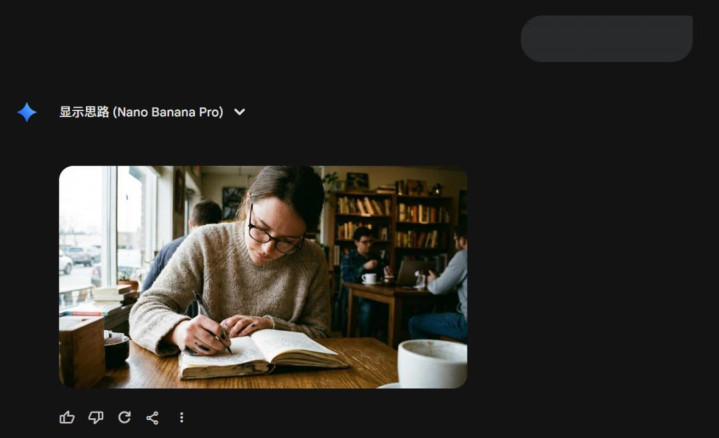Regenerate the response with the redo icon
719x438 pixels.
pos(124,417)
